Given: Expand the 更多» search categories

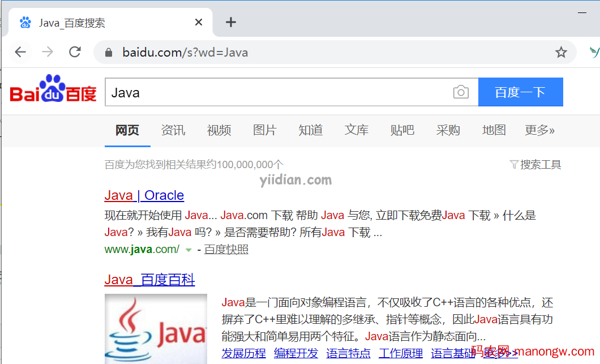Looking at the screenshot, I should pos(539,130).
